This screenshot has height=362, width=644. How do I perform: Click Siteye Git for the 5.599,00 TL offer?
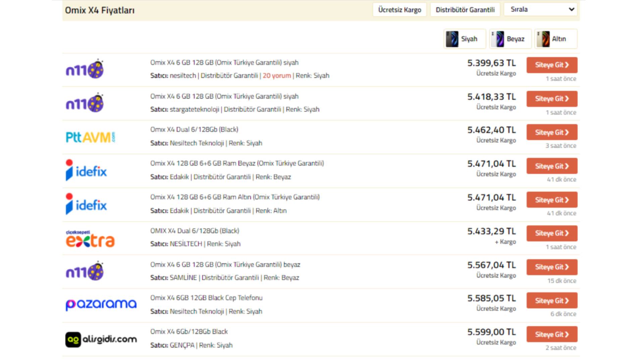551,335
